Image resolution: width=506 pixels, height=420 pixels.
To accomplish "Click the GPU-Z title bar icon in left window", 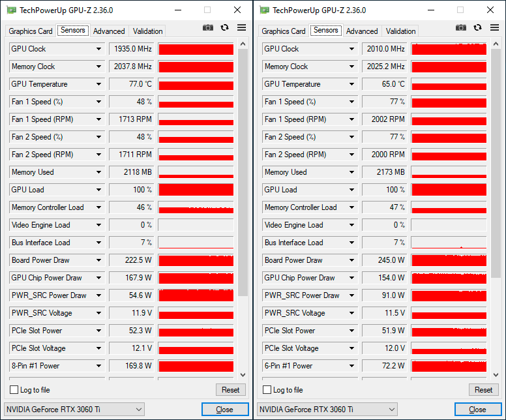I will click(x=10, y=10).
